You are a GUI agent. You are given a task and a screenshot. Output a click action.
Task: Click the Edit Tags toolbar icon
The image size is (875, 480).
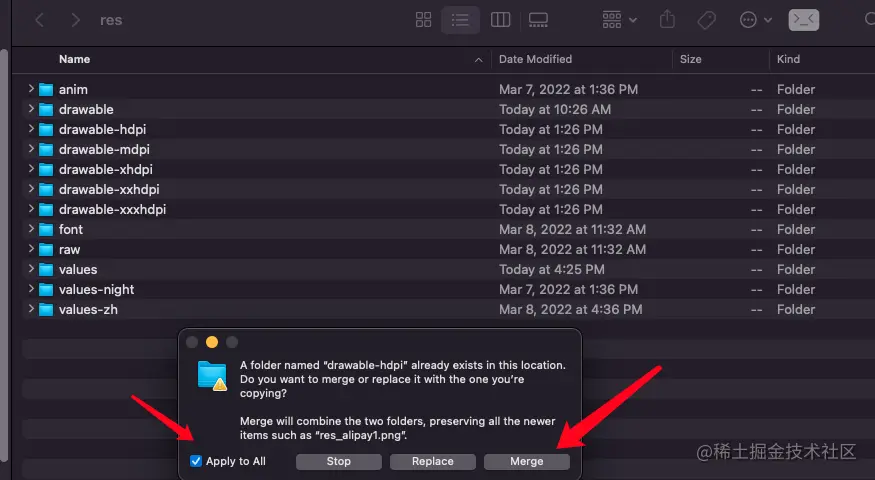pos(706,20)
